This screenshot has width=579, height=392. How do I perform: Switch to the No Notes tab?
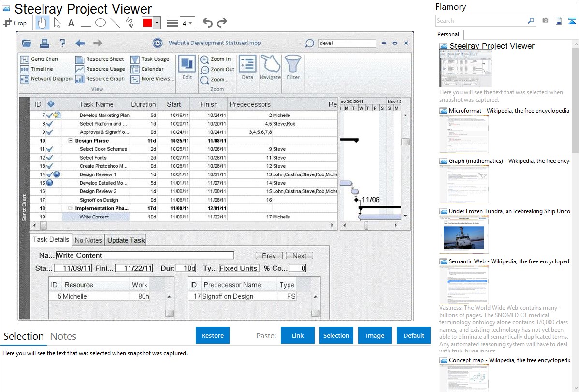(88, 240)
